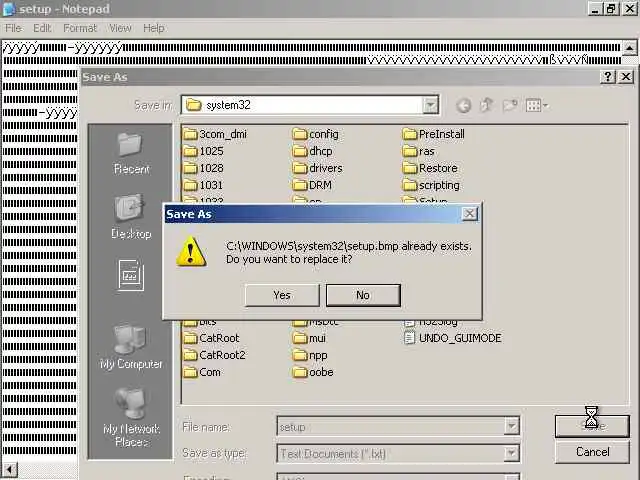Select the PreInstall folder
This screenshot has width=640, height=480.
[433, 134]
